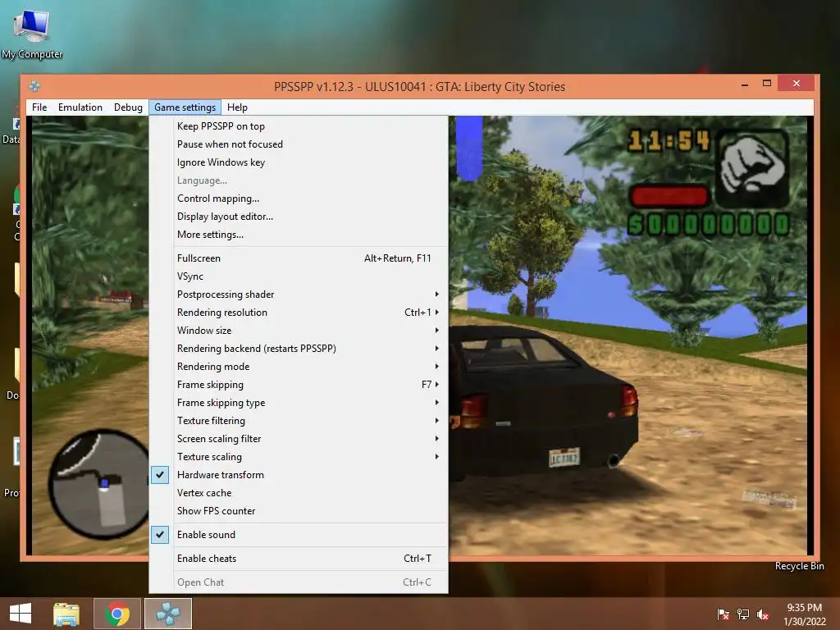Expand Texture filtering submenu
The image size is (840, 630).
[x=299, y=421]
